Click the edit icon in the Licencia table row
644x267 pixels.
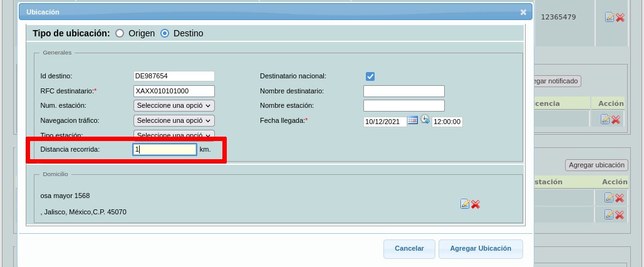click(605, 119)
